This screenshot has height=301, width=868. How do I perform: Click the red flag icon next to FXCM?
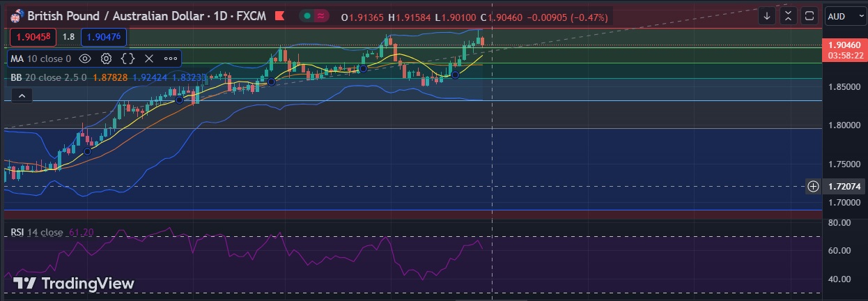(279, 15)
